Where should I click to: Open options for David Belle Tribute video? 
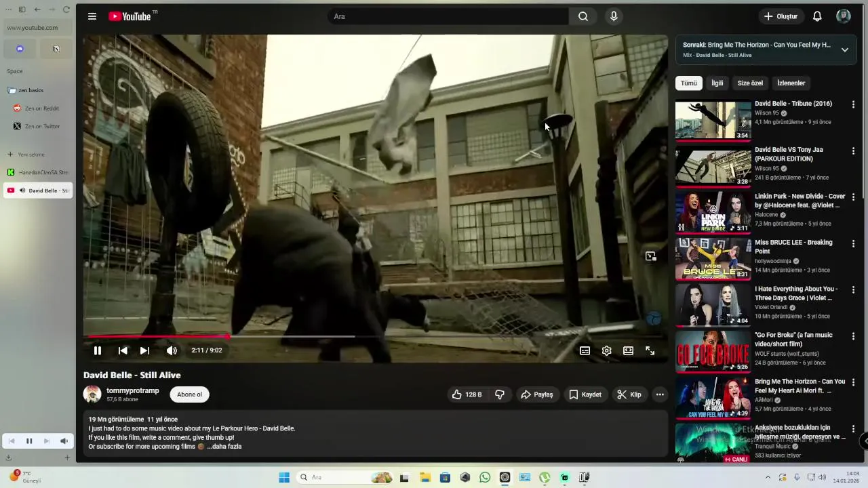point(853,104)
